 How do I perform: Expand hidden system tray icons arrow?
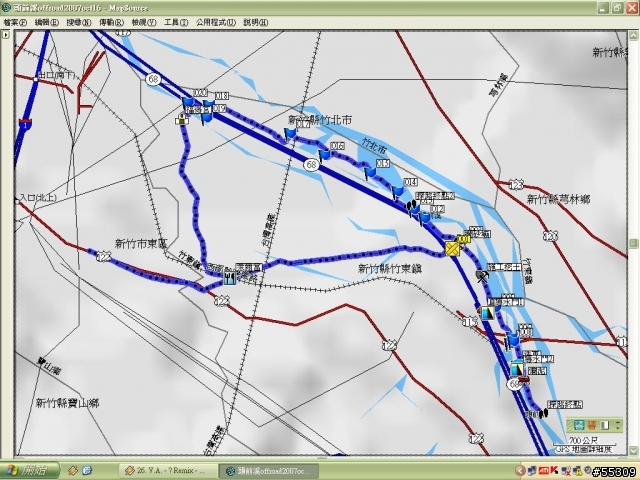[x=520, y=471]
